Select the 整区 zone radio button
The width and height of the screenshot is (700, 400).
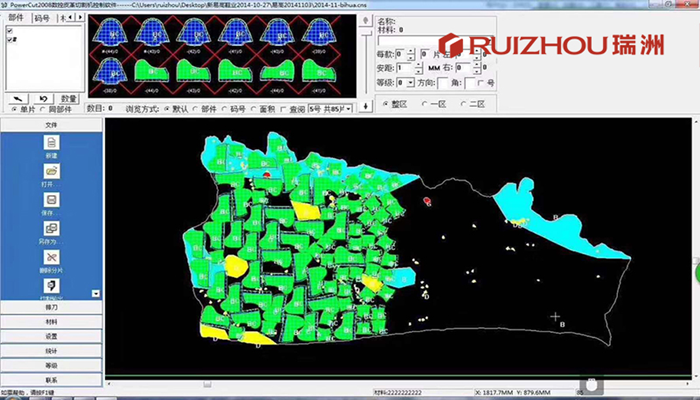click(386, 104)
